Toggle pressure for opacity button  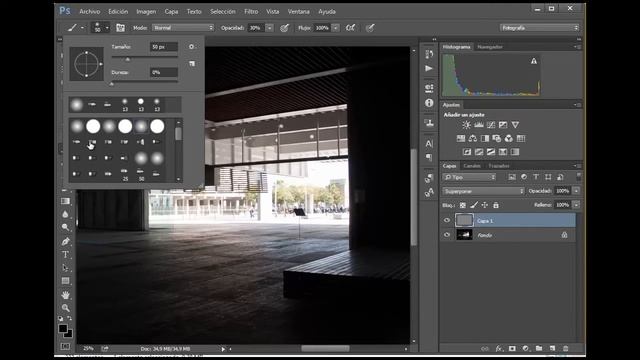pyautogui.click(x=284, y=28)
